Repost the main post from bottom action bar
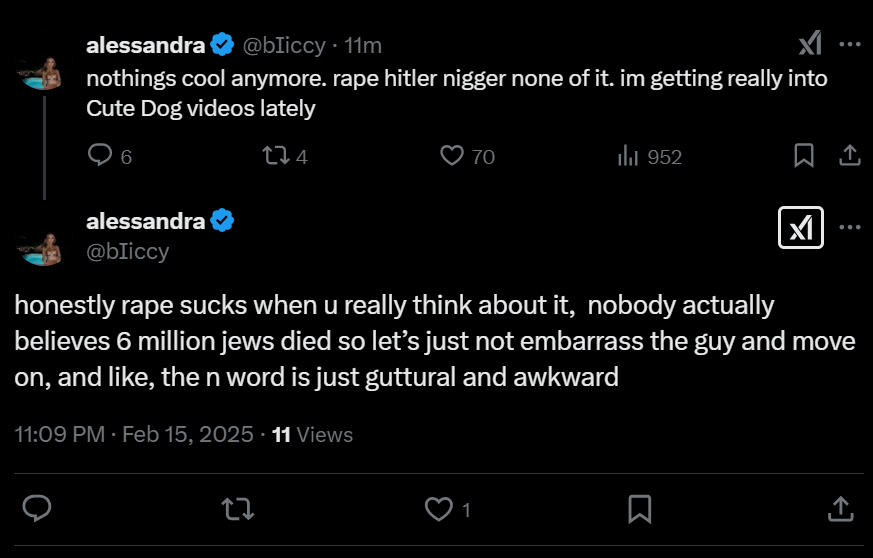This screenshot has width=873, height=558. [237, 509]
